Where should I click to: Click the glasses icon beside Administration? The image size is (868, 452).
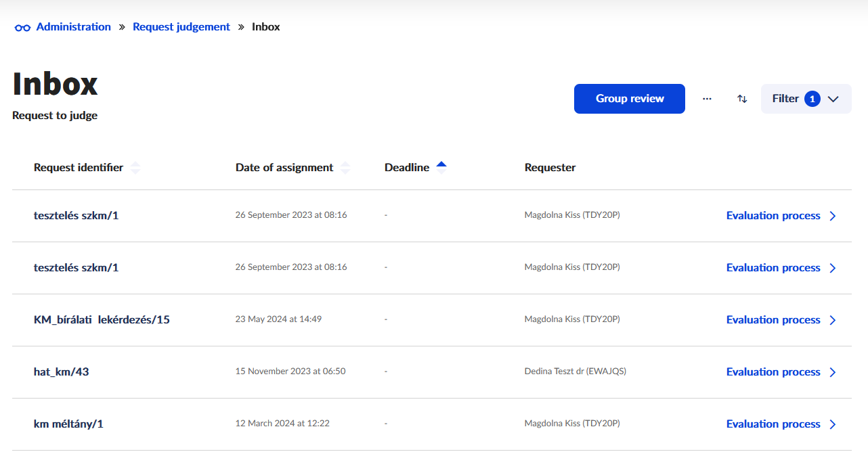click(22, 28)
